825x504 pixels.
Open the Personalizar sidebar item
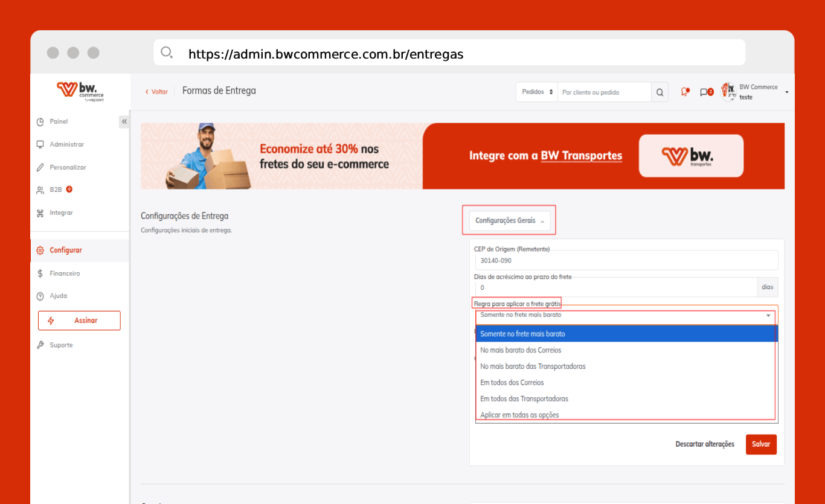tap(68, 167)
